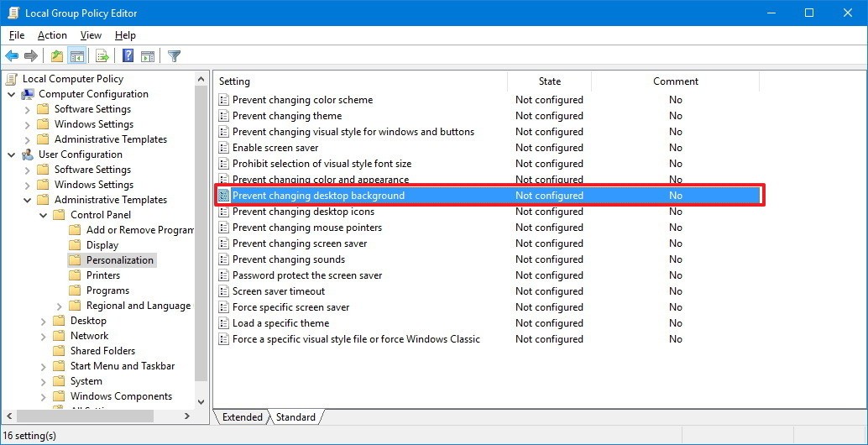Collapse the Control Panel folder

44,215
